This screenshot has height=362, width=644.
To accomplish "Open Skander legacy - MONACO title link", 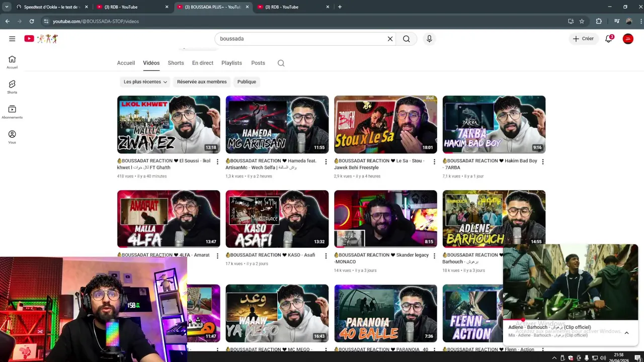I will (x=381, y=258).
